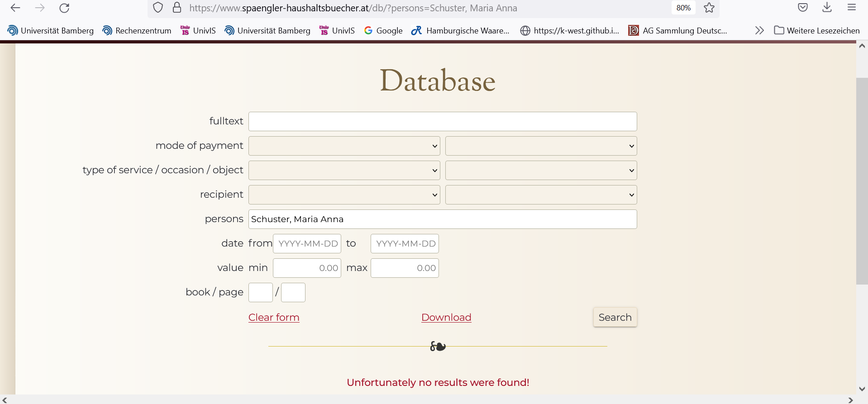Screen dimensions: 868x404
Task: Expand first type of service dropdown
Action: pyautogui.click(x=344, y=170)
